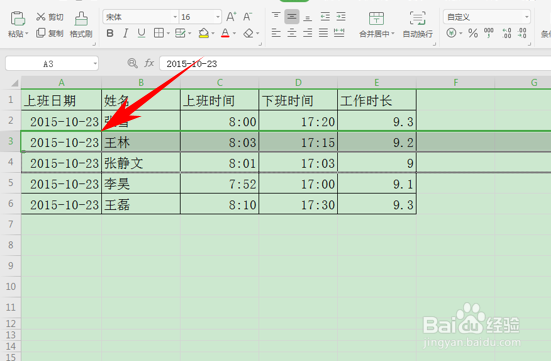Viewport: 551px width, 362px height.
Task: Select the Format Painter (格式刷) tool
Action: [81, 25]
